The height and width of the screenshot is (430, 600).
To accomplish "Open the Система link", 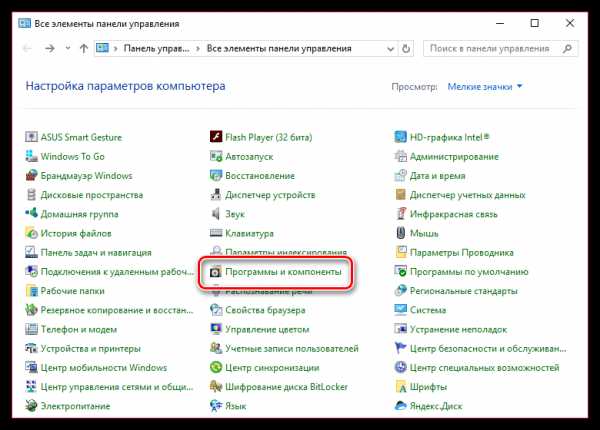I will pos(428,310).
